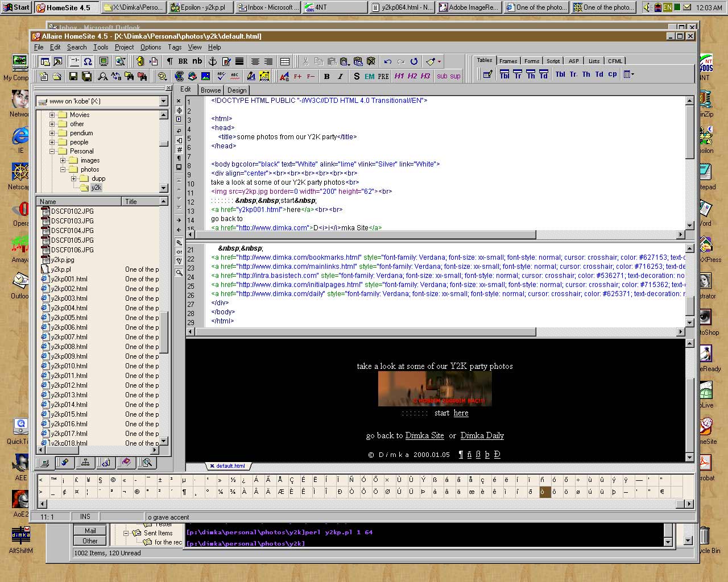Decrease font size with F- button
Viewport: 728px width, 582px height.
click(311, 76)
